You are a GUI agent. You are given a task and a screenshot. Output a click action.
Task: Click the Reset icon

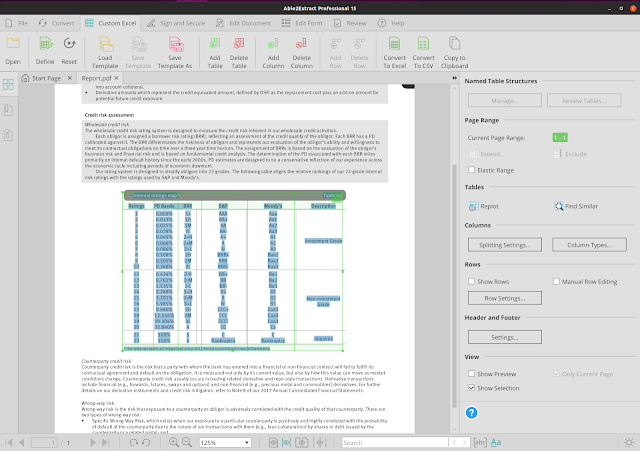click(69, 44)
